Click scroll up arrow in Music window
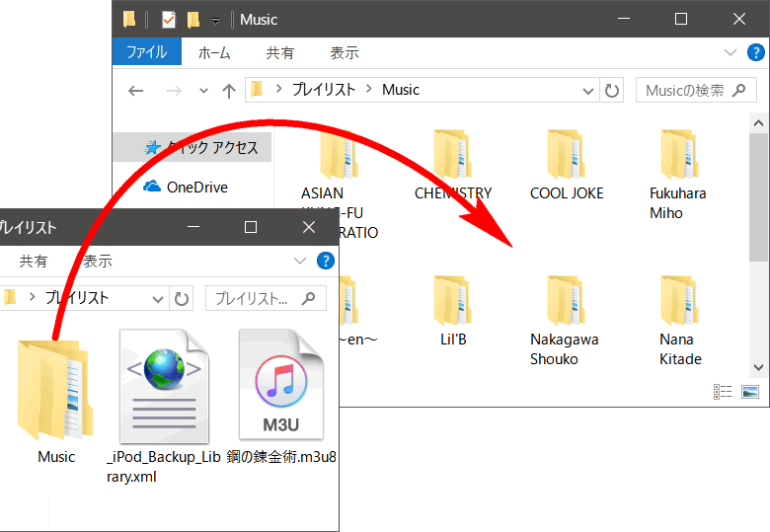The height and width of the screenshot is (532, 770). point(759,122)
